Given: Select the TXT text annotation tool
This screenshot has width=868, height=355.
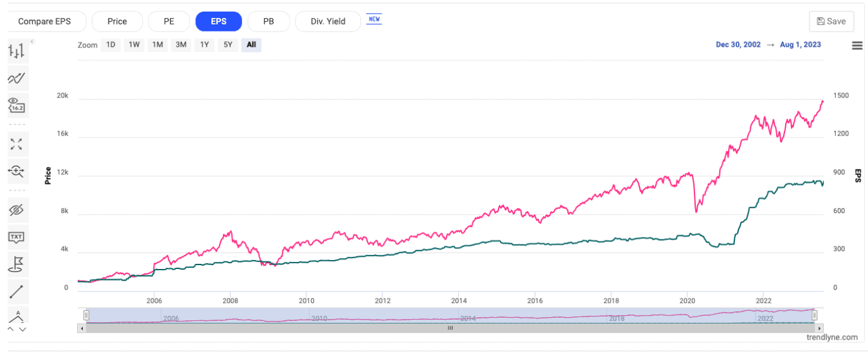Looking at the screenshot, I should tap(17, 237).
